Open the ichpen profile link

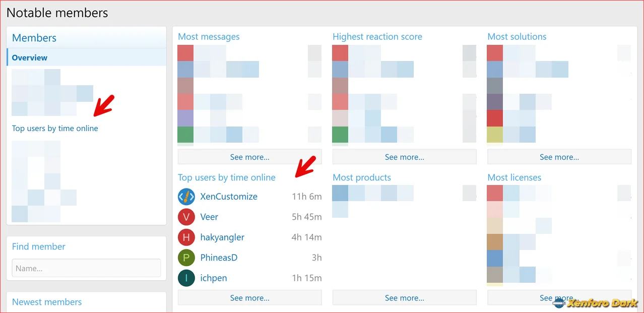pyautogui.click(x=213, y=278)
